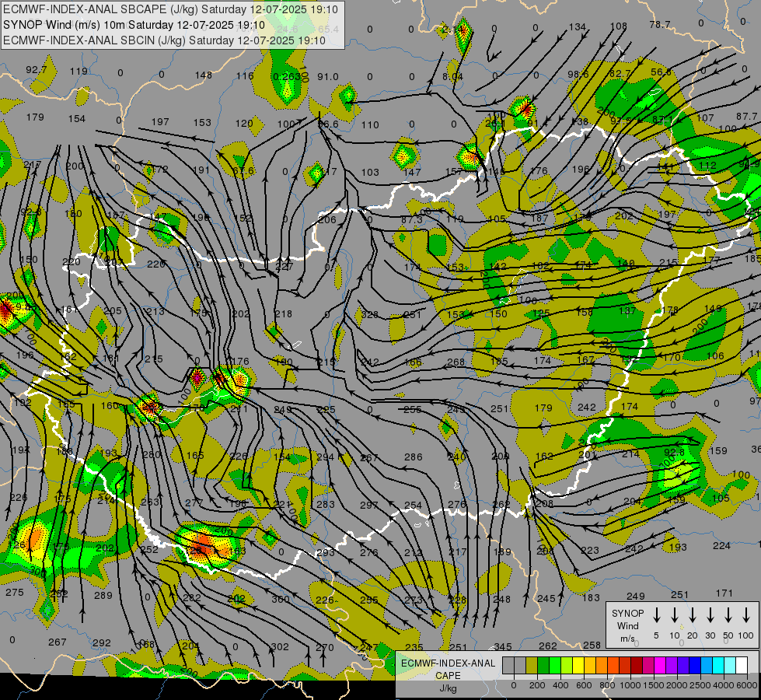This screenshot has height=700, width=761.
Task: Click the map value 213
Action: pyautogui.click(x=155, y=311)
